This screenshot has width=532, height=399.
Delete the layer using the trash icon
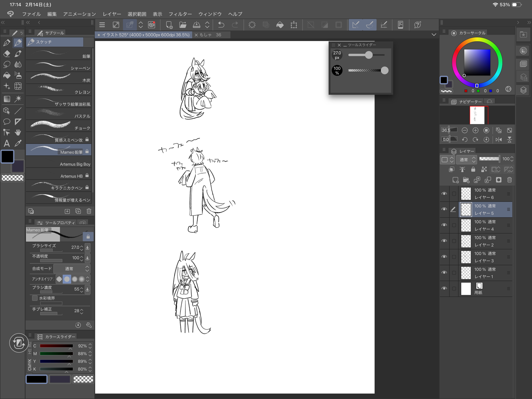click(x=509, y=180)
